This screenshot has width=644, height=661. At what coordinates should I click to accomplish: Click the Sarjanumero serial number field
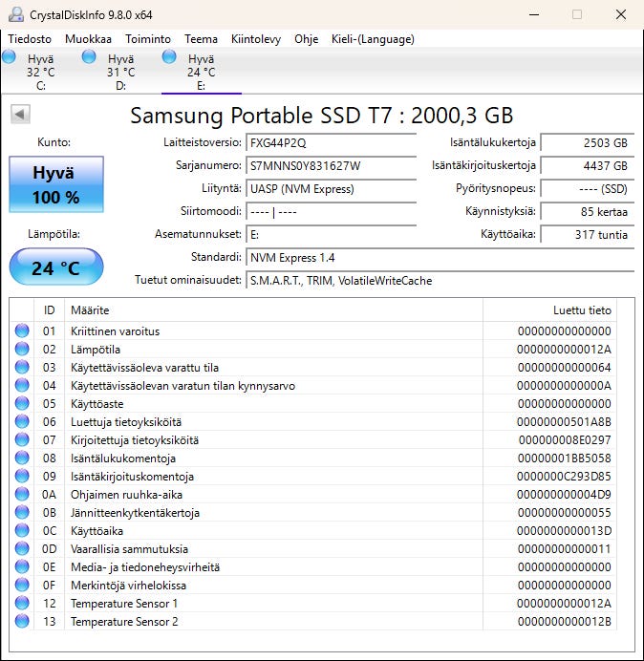pyautogui.click(x=331, y=165)
